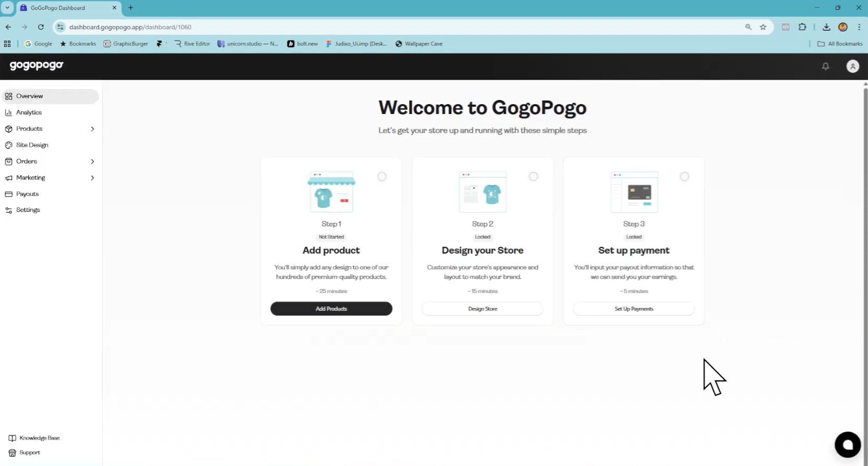Open the bolt.new bookmark

303,44
